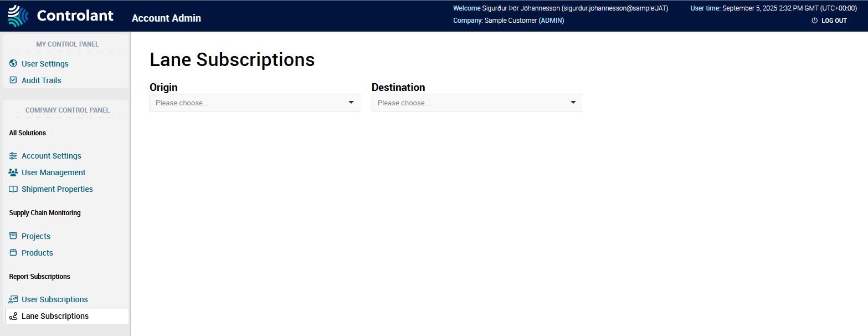
Task: Open User Subscriptions page
Action: [x=55, y=299]
